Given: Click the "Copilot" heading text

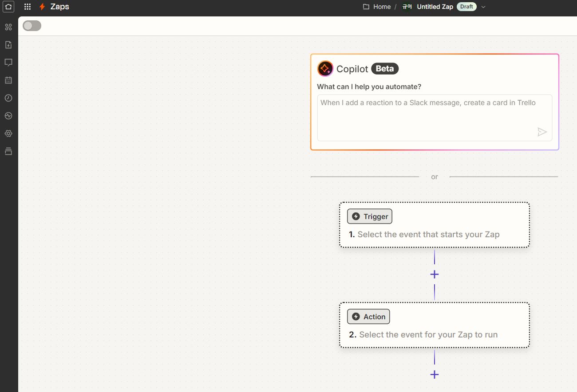Looking at the screenshot, I should coord(352,69).
